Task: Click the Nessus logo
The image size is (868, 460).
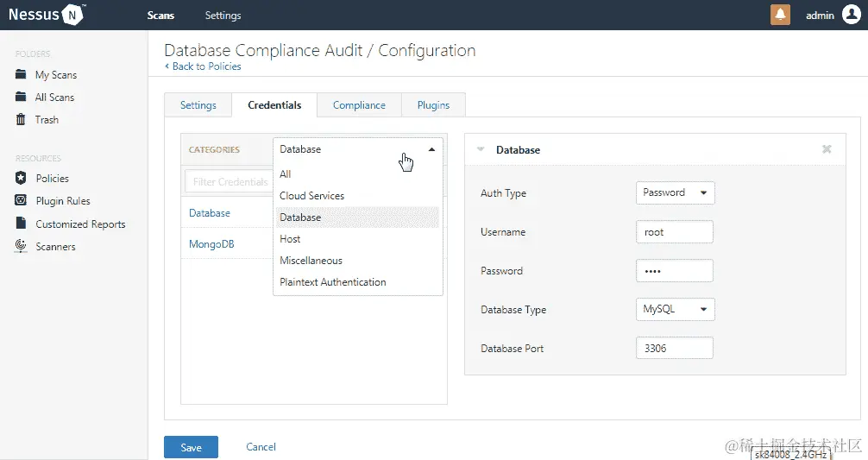Action: [x=46, y=15]
